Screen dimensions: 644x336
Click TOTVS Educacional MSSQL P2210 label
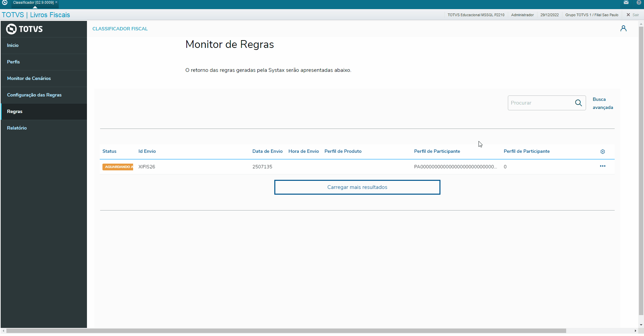(476, 15)
